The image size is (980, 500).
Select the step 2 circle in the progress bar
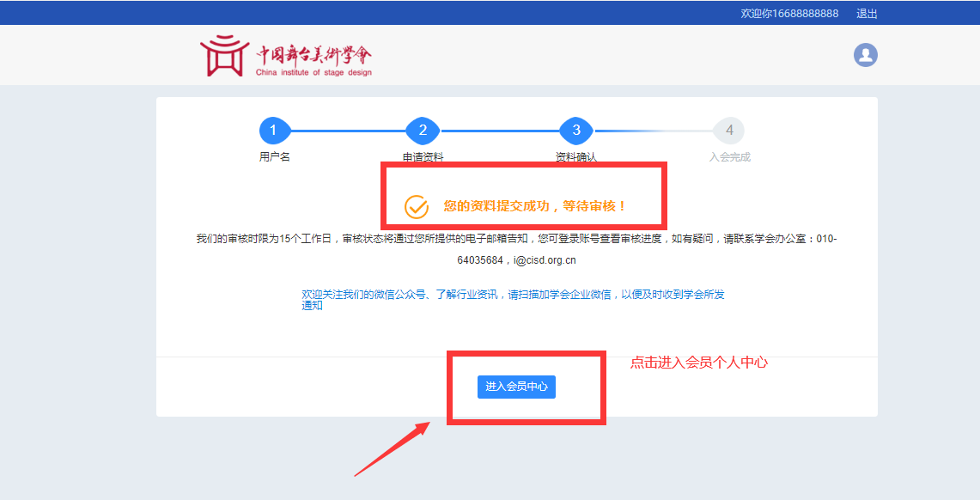pyautogui.click(x=423, y=131)
